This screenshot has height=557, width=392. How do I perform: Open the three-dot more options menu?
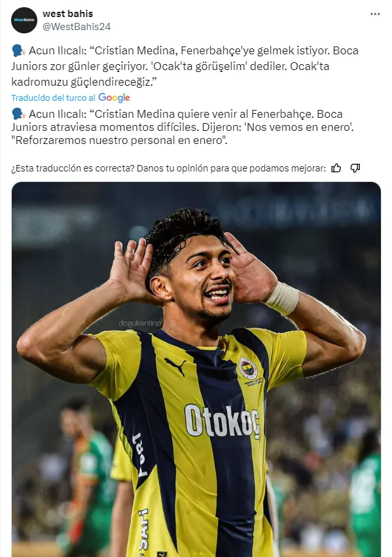click(375, 14)
